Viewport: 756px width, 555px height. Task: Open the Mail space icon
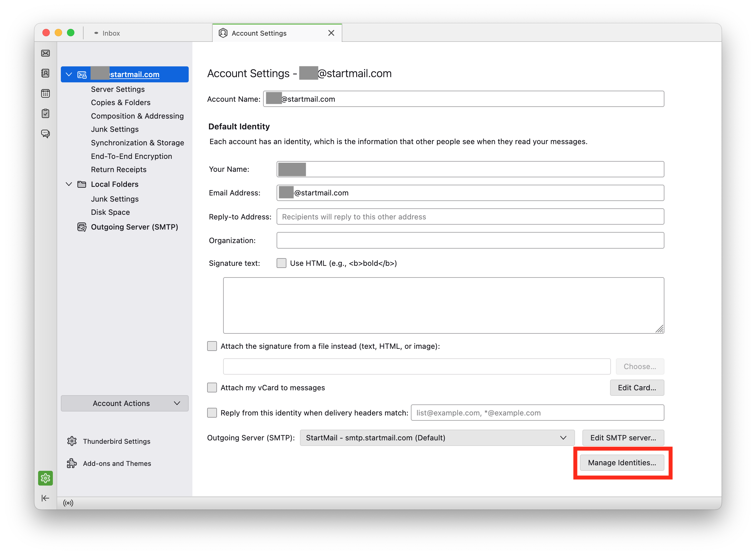[45, 53]
